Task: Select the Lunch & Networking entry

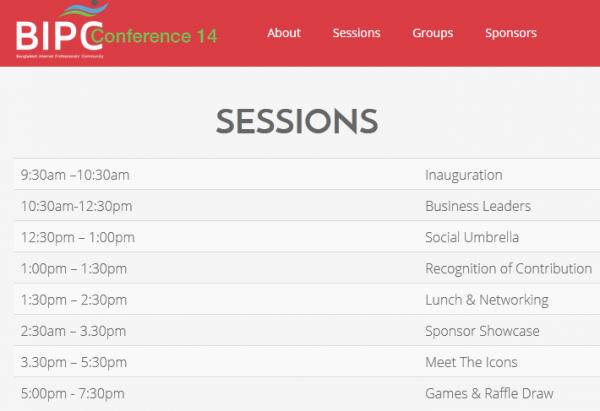Action: click(x=486, y=300)
